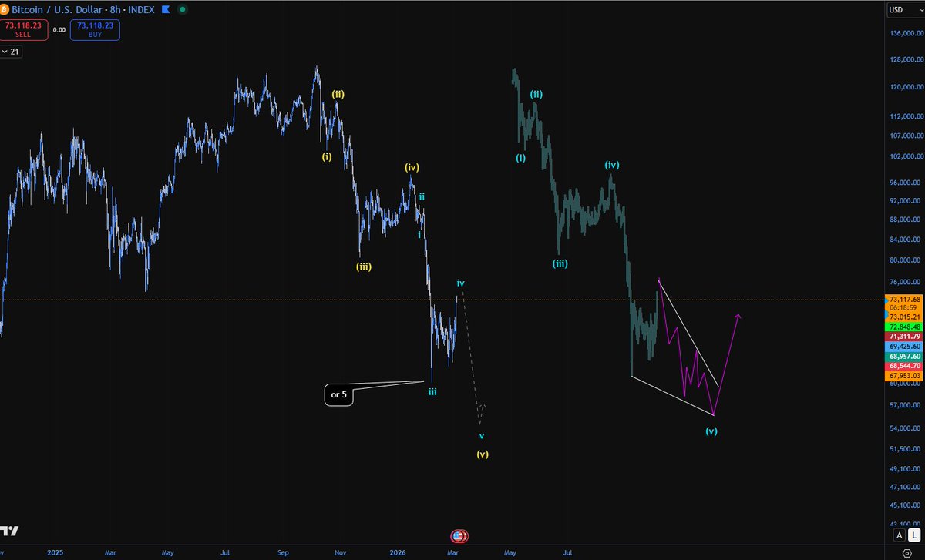Click the TradingView logo
This screenshot has height=560, width=925.
10,531
